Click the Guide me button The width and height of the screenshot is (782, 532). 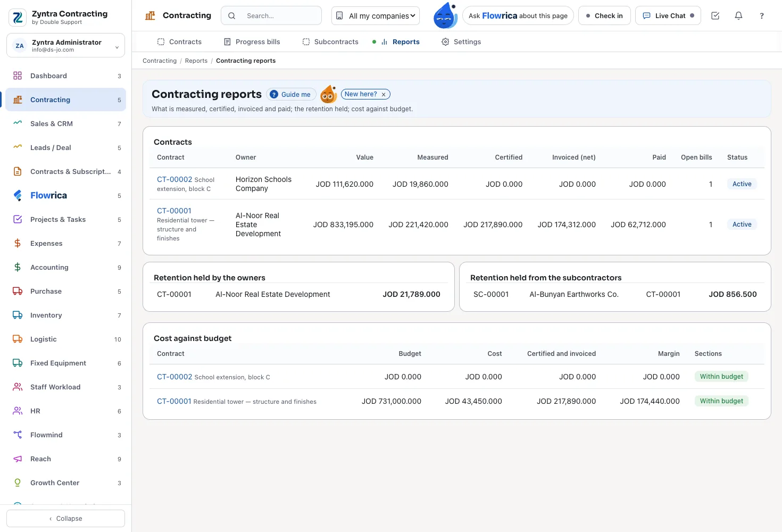click(x=291, y=95)
